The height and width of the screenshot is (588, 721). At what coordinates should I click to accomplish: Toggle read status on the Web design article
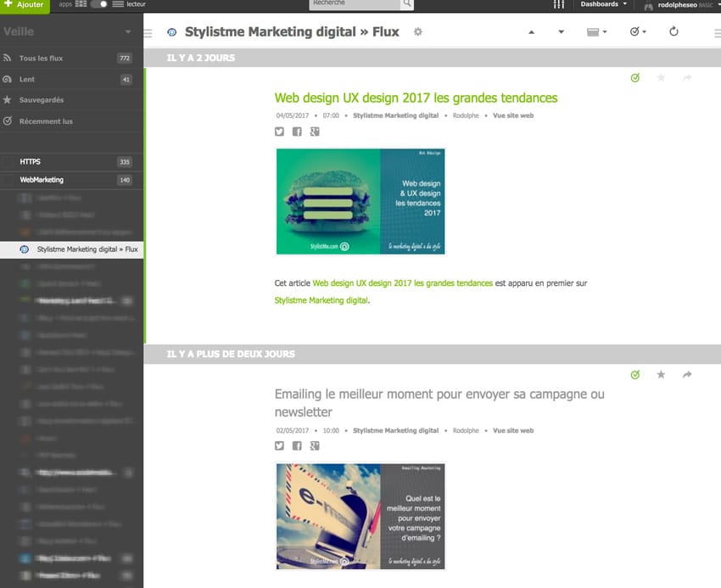[x=635, y=78]
